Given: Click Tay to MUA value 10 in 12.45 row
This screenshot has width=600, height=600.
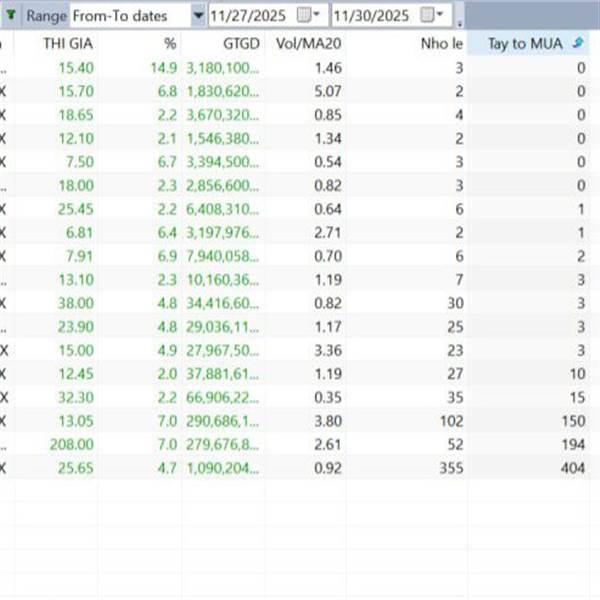Looking at the screenshot, I should (x=578, y=374).
